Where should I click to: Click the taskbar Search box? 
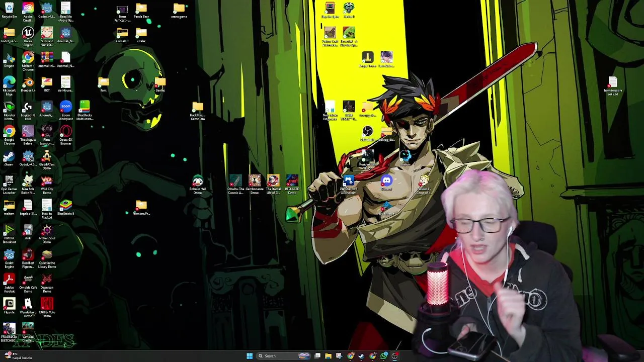pyautogui.click(x=284, y=356)
